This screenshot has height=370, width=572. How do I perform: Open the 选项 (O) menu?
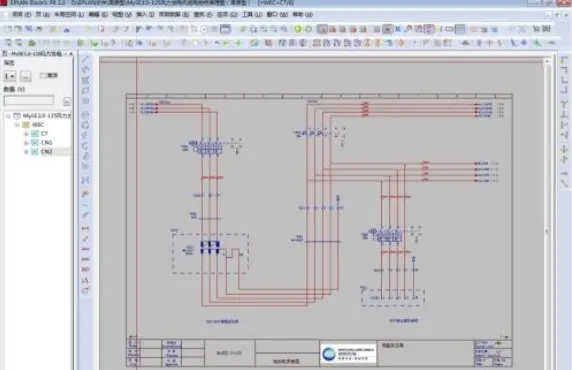[x=227, y=15]
